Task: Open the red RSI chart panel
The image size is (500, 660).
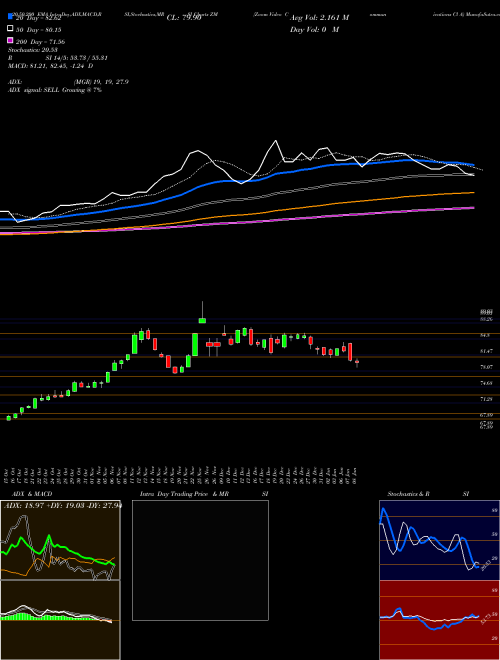Action: point(439,620)
